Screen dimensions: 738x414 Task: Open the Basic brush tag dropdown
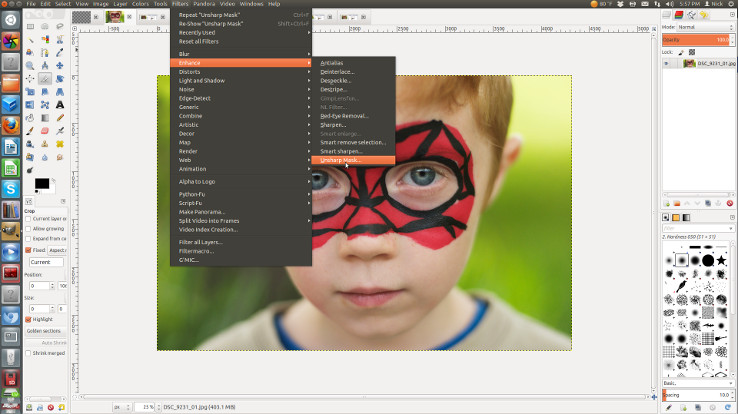pos(698,383)
